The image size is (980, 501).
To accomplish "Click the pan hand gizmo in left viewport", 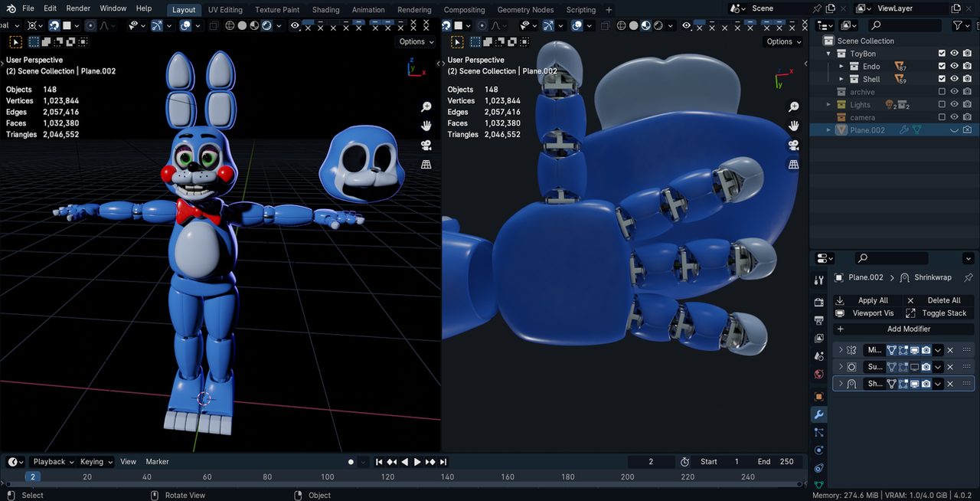I will pyautogui.click(x=426, y=126).
